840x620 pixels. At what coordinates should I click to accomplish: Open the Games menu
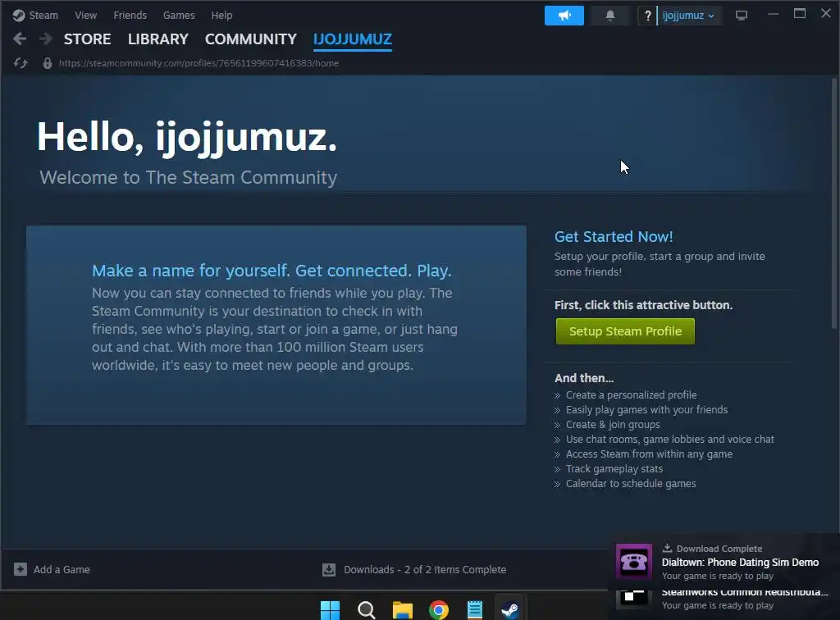(x=178, y=15)
